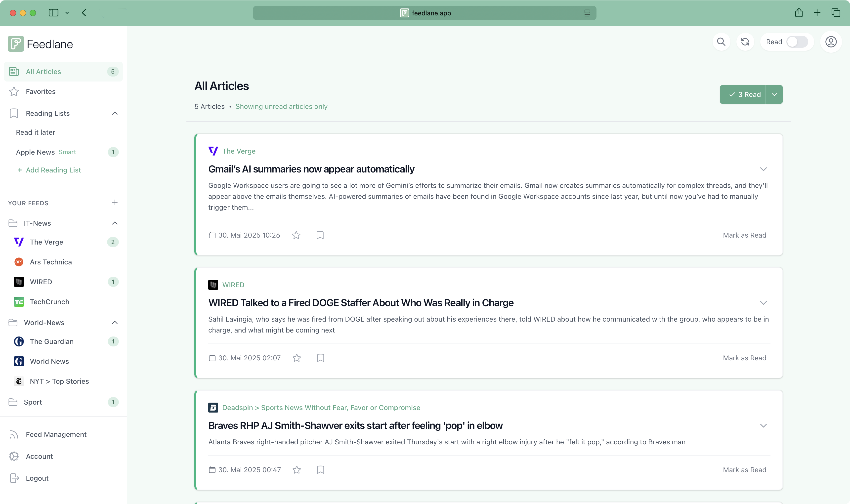Open the sidebar dropdown chevron in toolbar
This screenshot has width=850, height=504.
(x=67, y=13)
